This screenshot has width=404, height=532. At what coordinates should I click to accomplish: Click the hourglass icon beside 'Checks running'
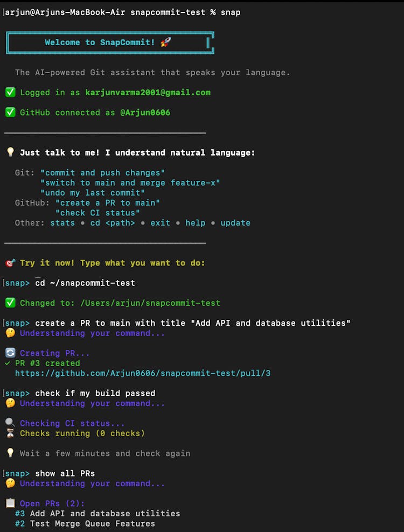(x=10, y=433)
